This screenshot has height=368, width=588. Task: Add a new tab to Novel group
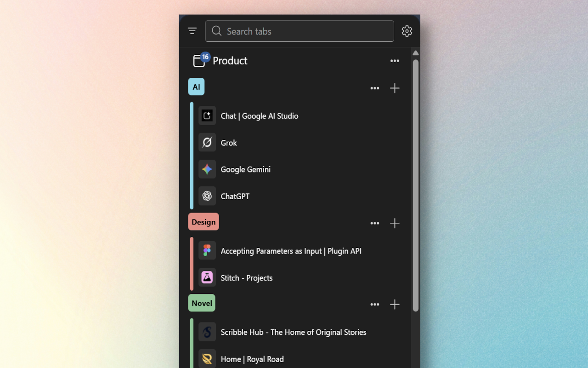pyautogui.click(x=395, y=305)
